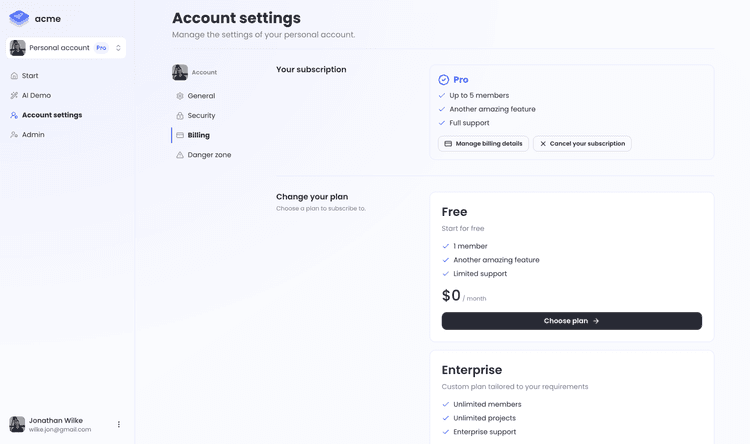Viewport: 750px width, 444px height.
Task: Click the Pro plan checkmark circle icon
Action: (x=444, y=79)
